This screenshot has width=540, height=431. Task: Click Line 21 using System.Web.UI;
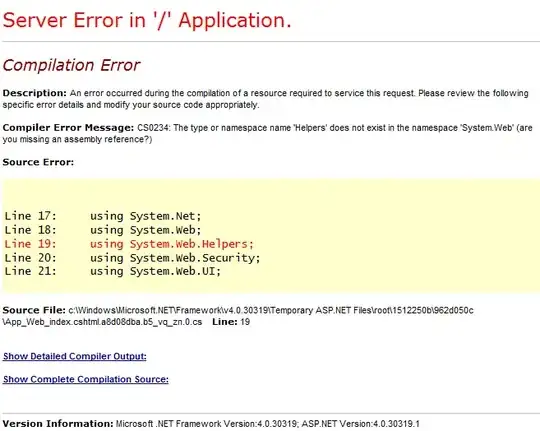[x=113, y=271]
